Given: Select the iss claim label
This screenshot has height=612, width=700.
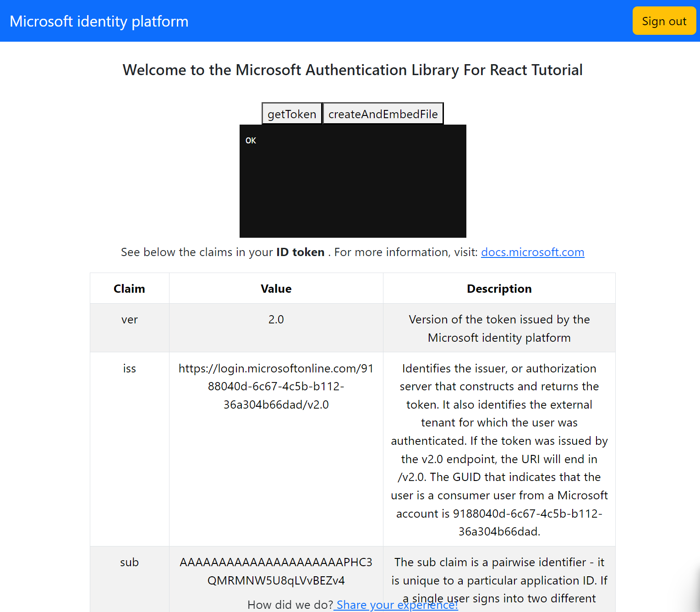Looking at the screenshot, I should pyautogui.click(x=129, y=368).
